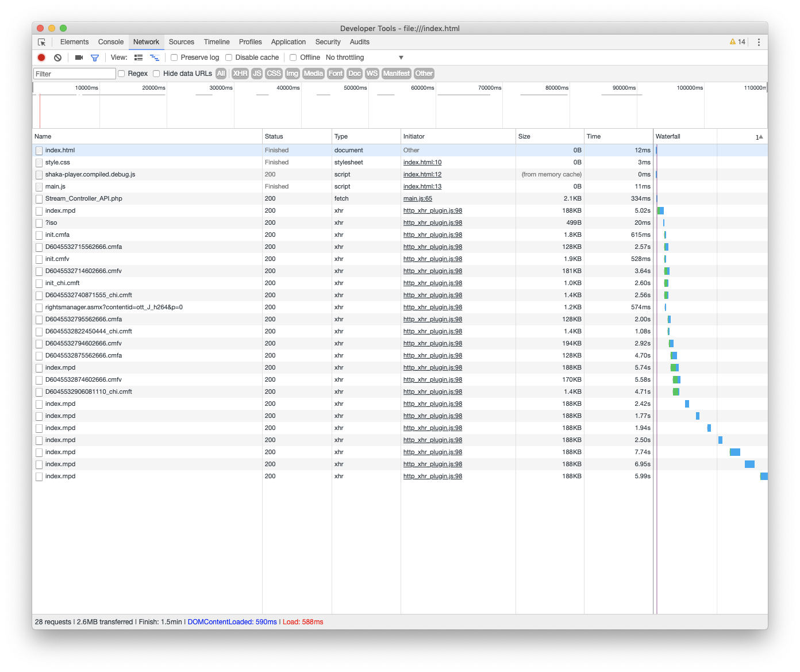Click the file icon beside main.js
The image size is (800, 672).
39,187
